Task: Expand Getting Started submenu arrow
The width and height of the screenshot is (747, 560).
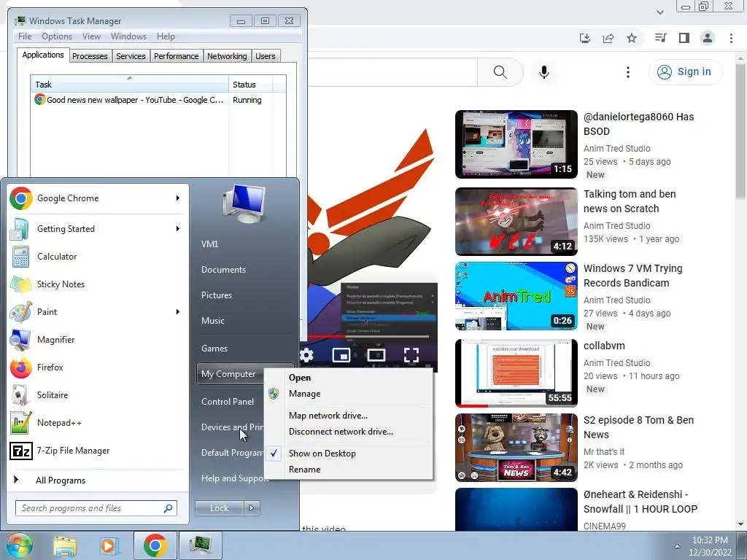Action: click(178, 228)
